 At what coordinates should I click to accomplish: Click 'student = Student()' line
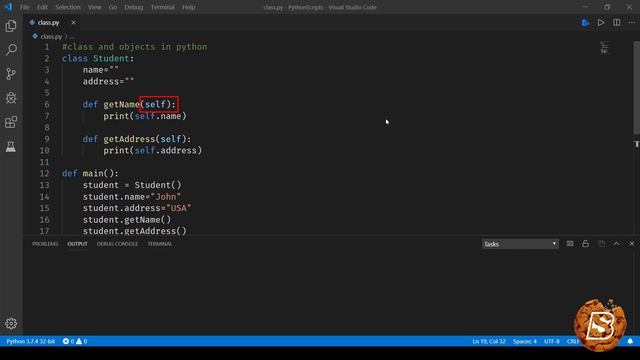point(132,185)
